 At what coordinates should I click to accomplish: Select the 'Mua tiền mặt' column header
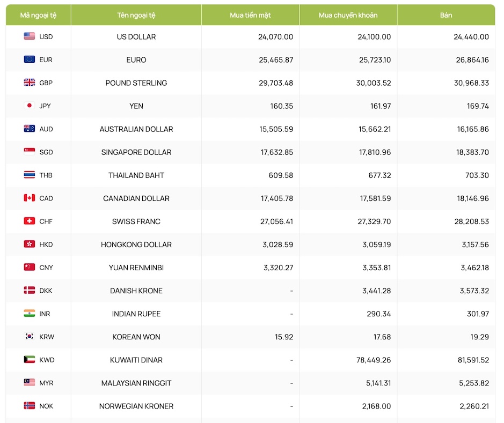(250, 15)
